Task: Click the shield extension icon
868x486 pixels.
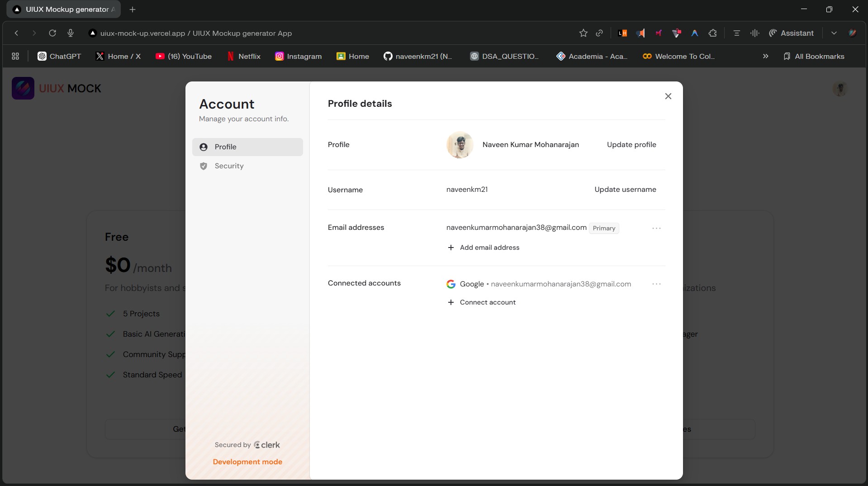Action: (x=677, y=33)
